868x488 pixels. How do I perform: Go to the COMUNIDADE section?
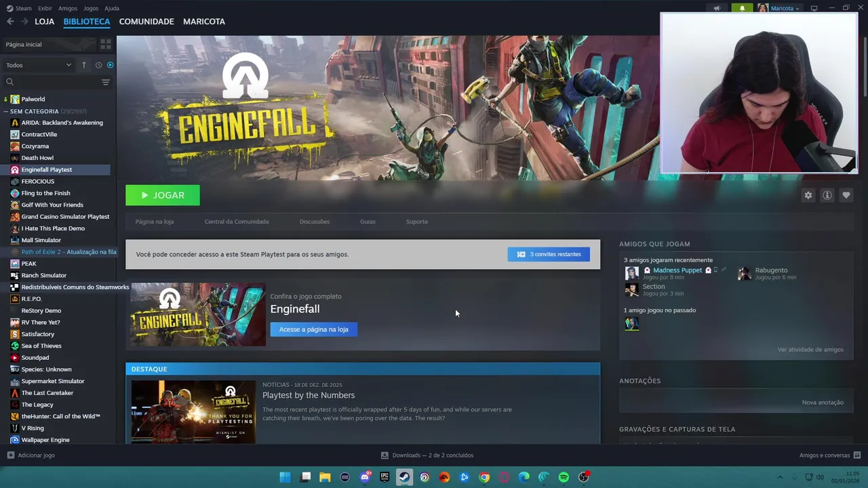[146, 22]
